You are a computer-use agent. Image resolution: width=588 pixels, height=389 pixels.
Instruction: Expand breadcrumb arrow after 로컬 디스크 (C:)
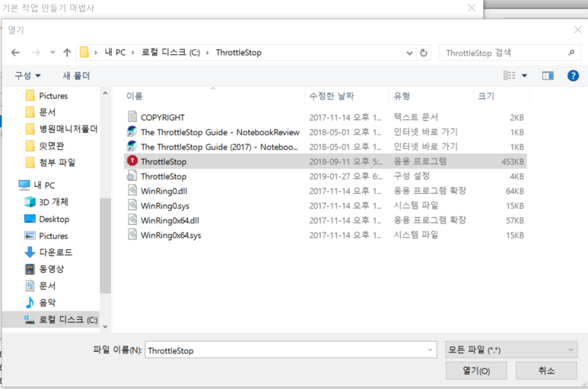tap(207, 52)
